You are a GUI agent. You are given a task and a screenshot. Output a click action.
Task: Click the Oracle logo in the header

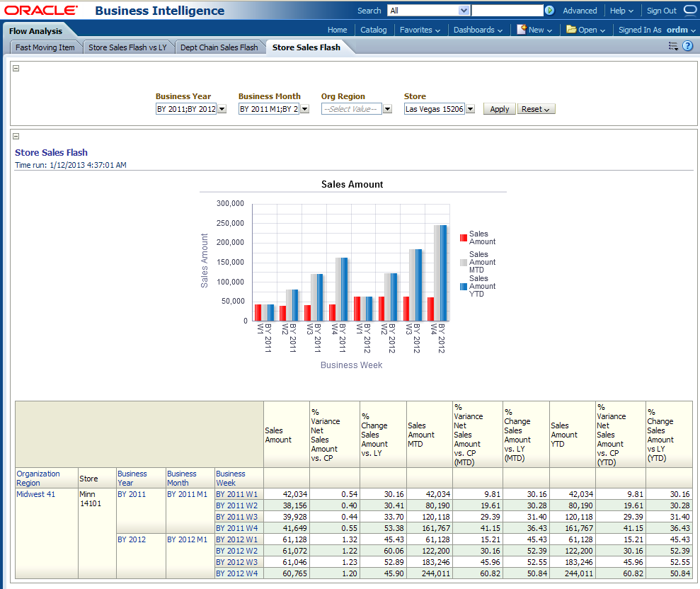[41, 11]
